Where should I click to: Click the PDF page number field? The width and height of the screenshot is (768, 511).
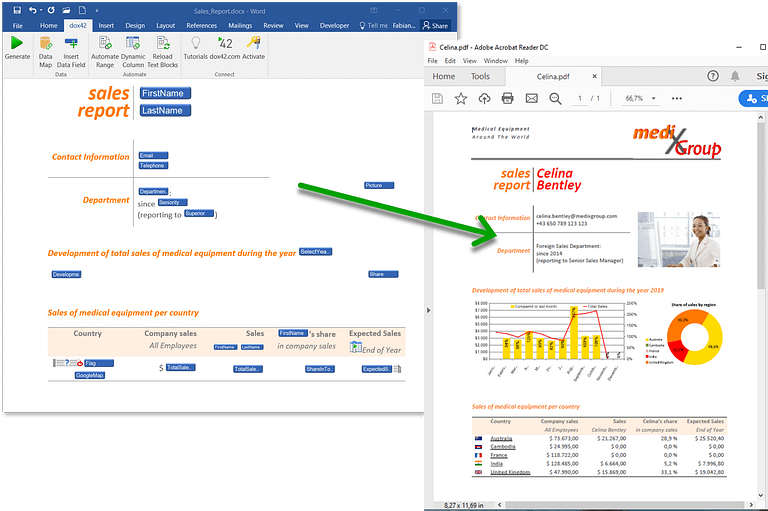pyautogui.click(x=581, y=99)
